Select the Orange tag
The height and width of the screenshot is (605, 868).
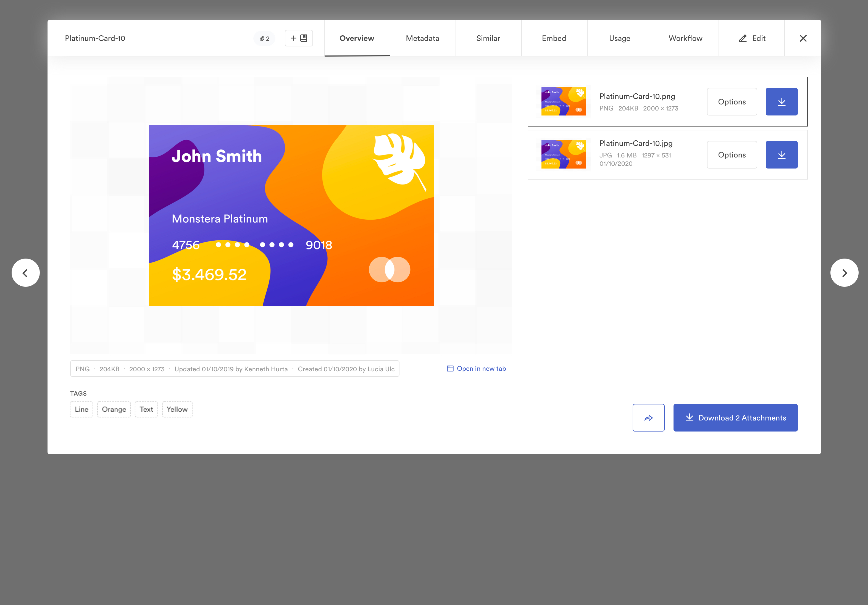(114, 409)
